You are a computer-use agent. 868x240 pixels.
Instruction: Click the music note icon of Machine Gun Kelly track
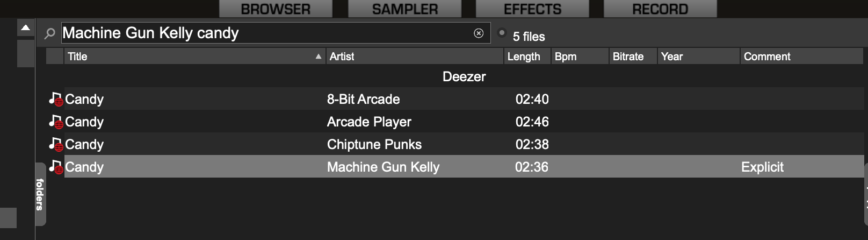[x=56, y=167]
